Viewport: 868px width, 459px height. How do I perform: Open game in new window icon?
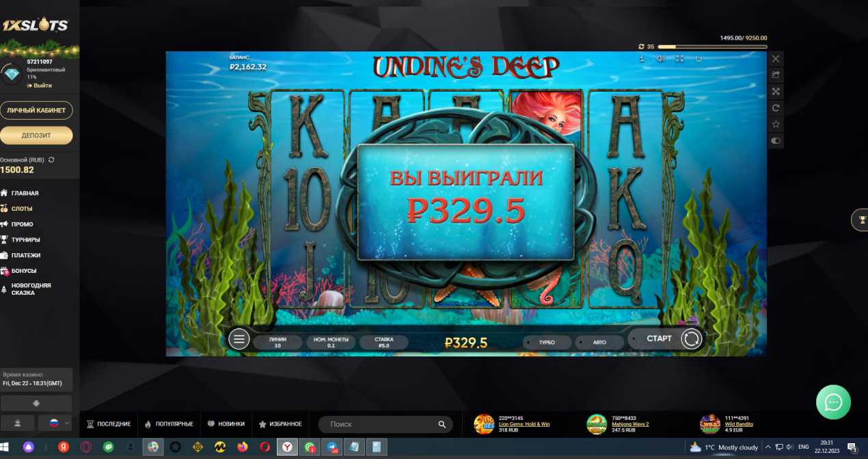pyautogui.click(x=776, y=75)
